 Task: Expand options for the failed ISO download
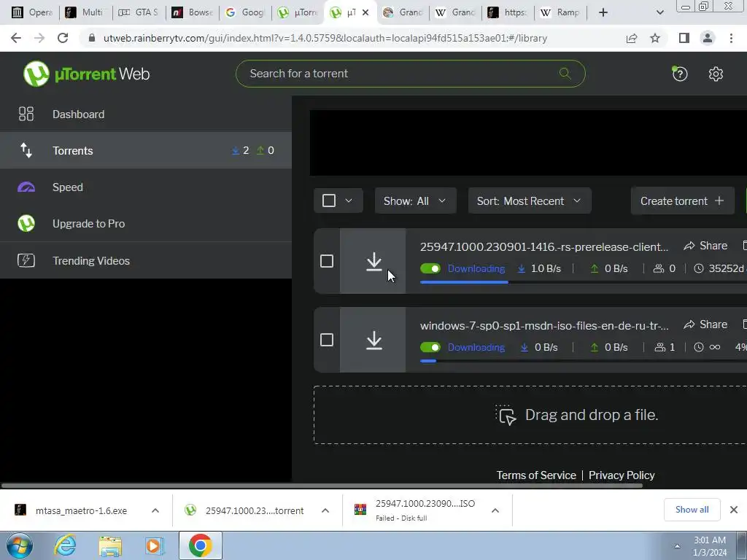pyautogui.click(x=495, y=510)
